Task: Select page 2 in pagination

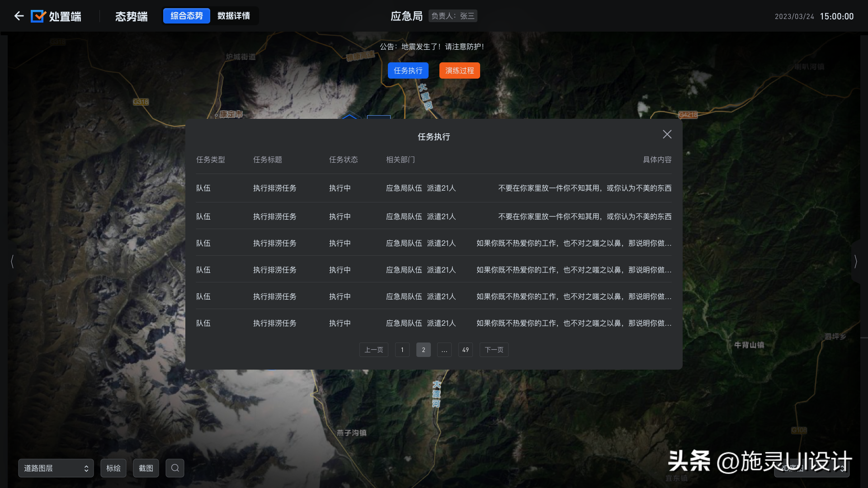Action: [x=424, y=350]
